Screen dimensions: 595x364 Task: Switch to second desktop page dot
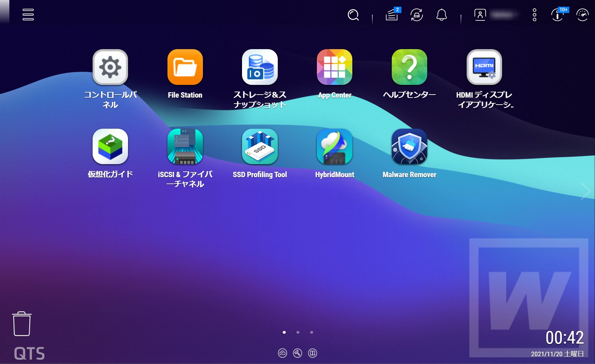pos(298,332)
